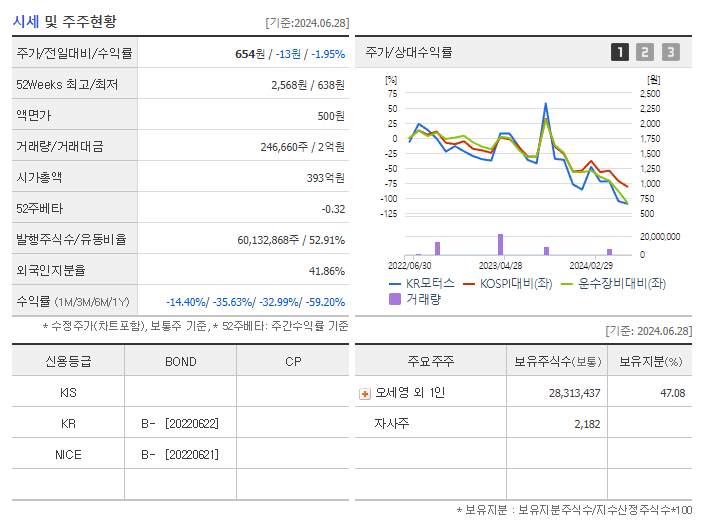The image size is (702, 525).
Task: Select the stock price value 654원
Action: pyautogui.click(x=250, y=54)
